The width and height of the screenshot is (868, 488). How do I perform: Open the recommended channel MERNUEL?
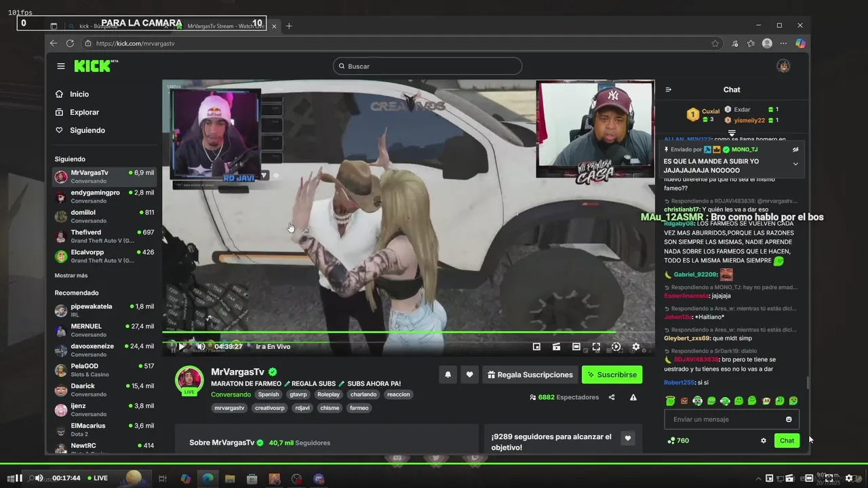pyautogui.click(x=104, y=329)
